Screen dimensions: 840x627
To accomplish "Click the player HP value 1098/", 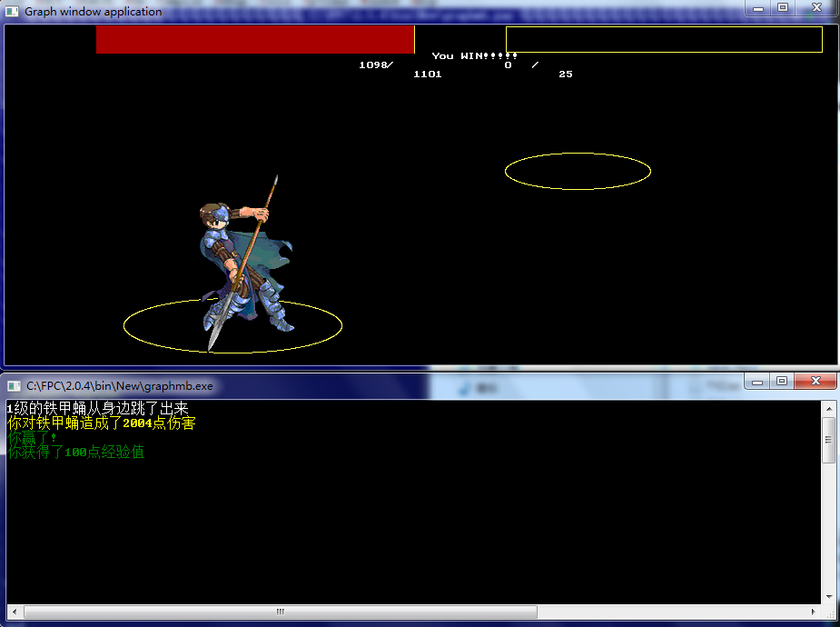I will pos(376,65).
